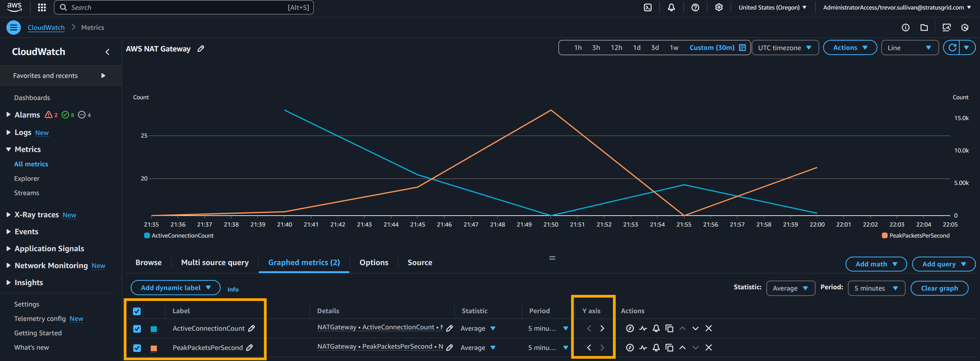Edit the ActiveConnectionCount label
The image size is (980, 361).
[251, 328]
